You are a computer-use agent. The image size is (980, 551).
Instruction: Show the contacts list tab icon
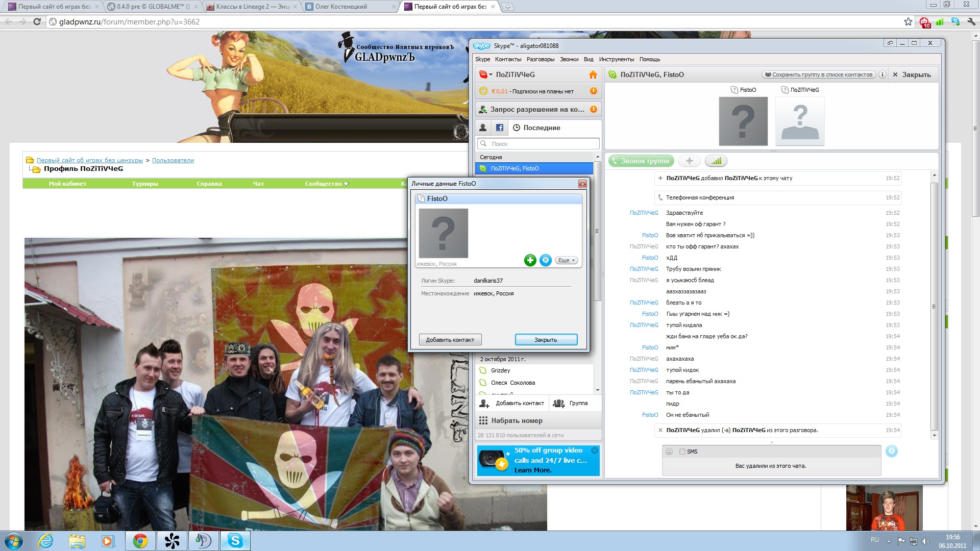point(483,128)
